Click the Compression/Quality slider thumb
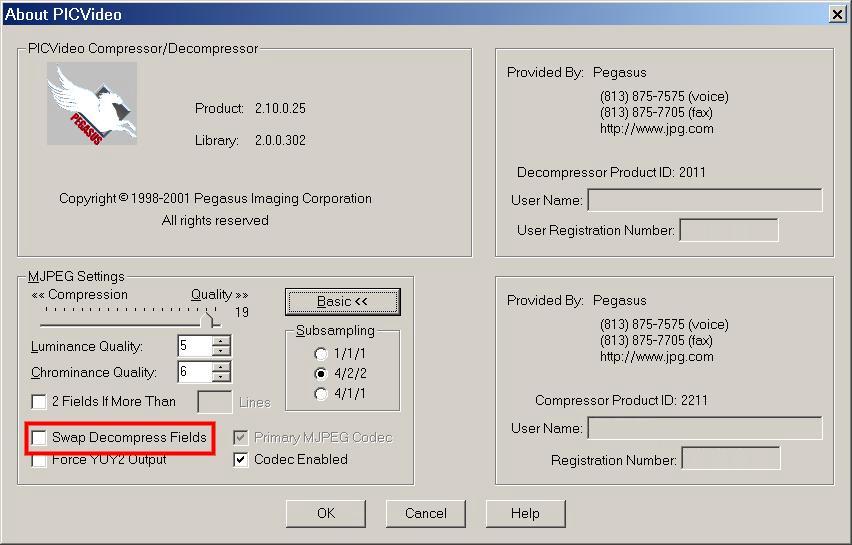 [x=207, y=319]
